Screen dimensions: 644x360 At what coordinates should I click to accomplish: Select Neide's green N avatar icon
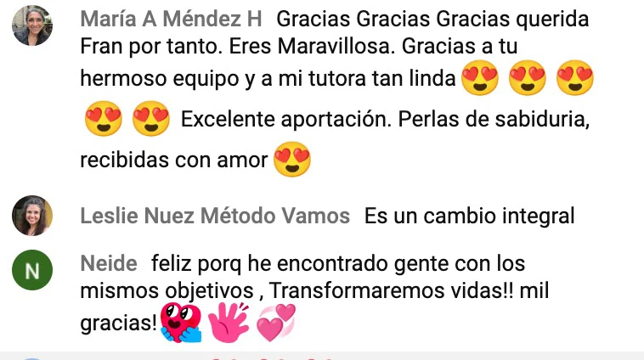32,270
